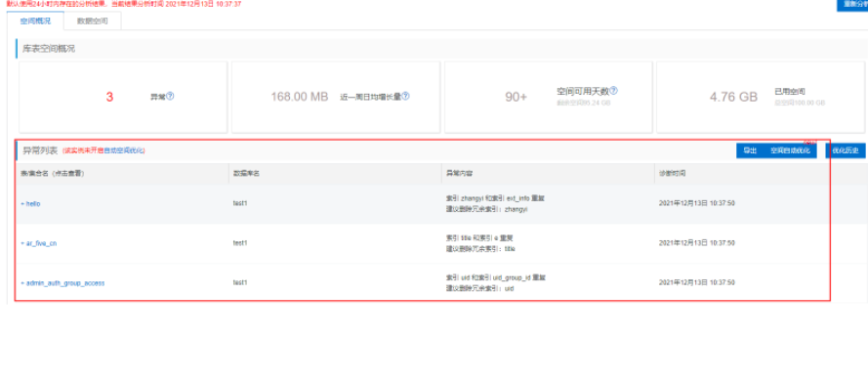Open the 数据空间 tab
Screen dimensions: 868x379
tap(93, 21)
